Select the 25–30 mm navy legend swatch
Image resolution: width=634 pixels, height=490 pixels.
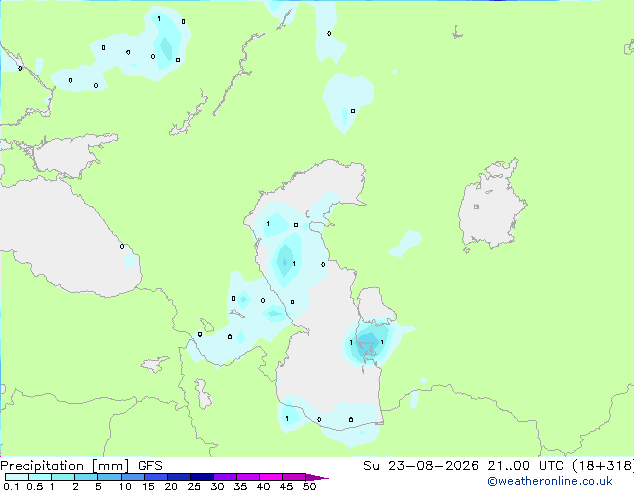(x=201, y=477)
